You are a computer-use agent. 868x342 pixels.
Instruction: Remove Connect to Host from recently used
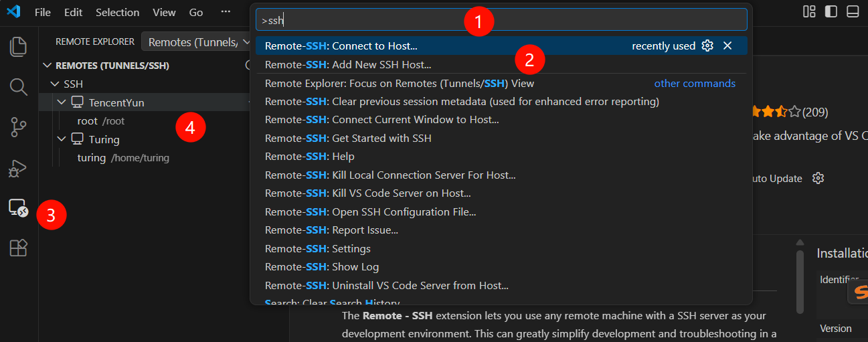[x=727, y=46]
